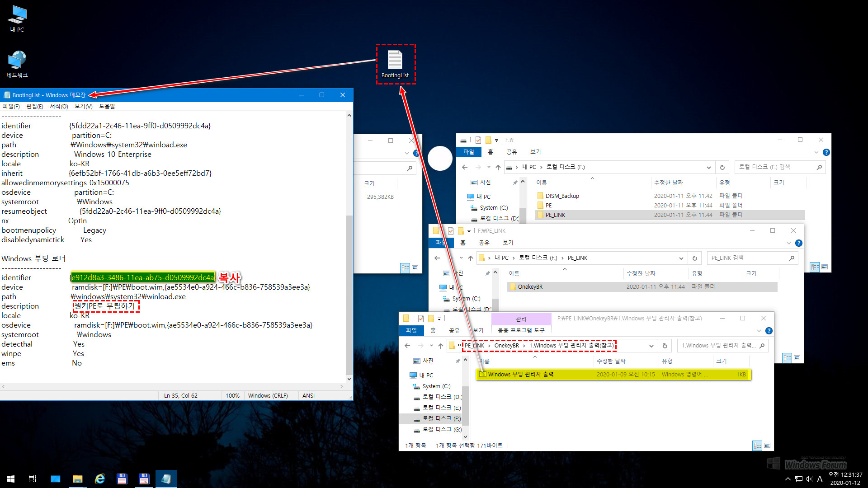Open 보기 tab in the F:\ Explorer window
The width and height of the screenshot is (868, 488).
[536, 152]
